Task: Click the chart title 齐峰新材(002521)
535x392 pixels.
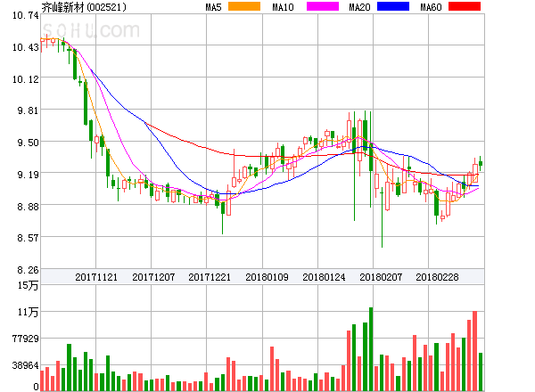Action: click(84, 7)
